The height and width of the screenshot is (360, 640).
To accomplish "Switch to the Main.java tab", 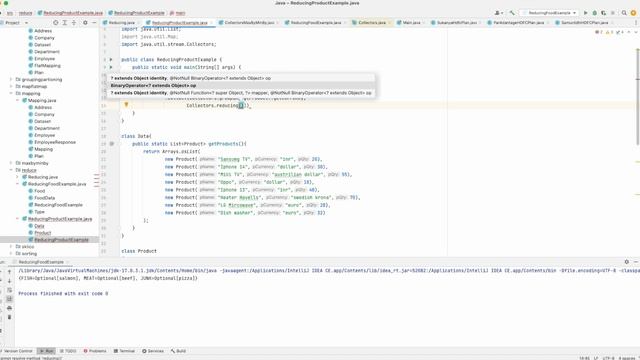I will [x=411, y=23].
